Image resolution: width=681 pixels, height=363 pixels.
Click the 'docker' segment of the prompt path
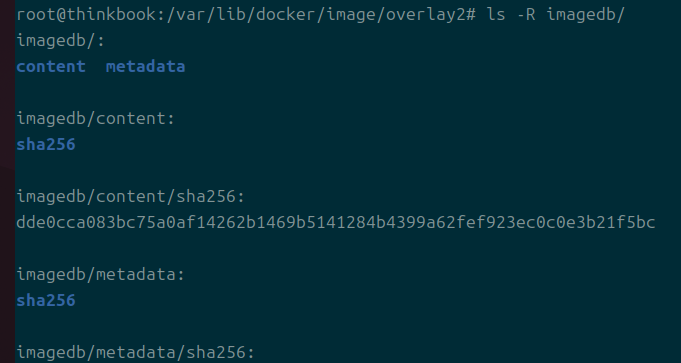(284, 14)
